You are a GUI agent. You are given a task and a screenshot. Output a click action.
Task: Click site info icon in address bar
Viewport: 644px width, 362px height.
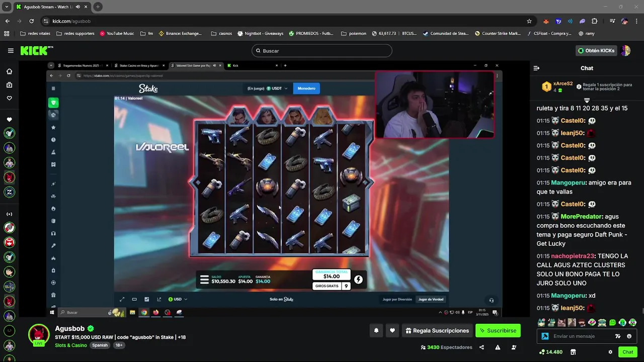46,21
